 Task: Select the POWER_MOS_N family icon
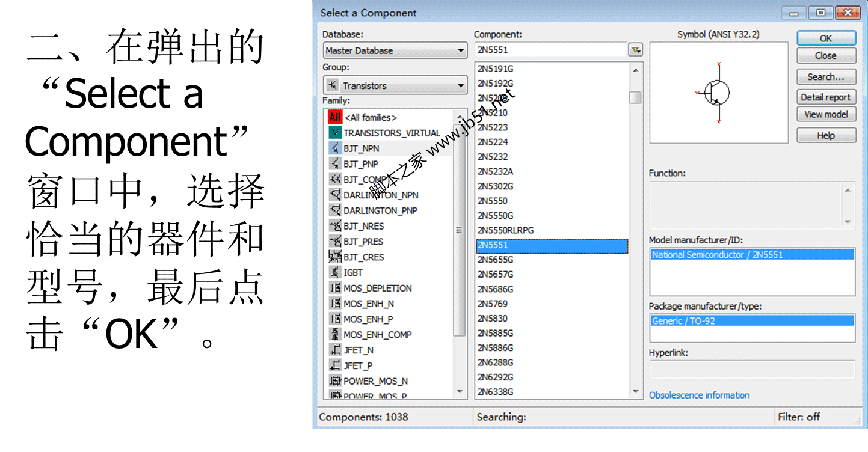[335, 381]
